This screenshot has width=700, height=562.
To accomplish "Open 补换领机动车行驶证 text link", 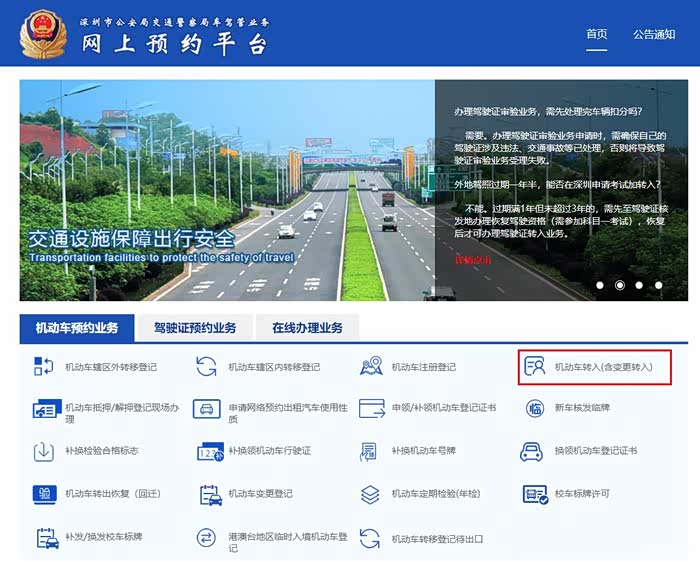I will (270, 450).
